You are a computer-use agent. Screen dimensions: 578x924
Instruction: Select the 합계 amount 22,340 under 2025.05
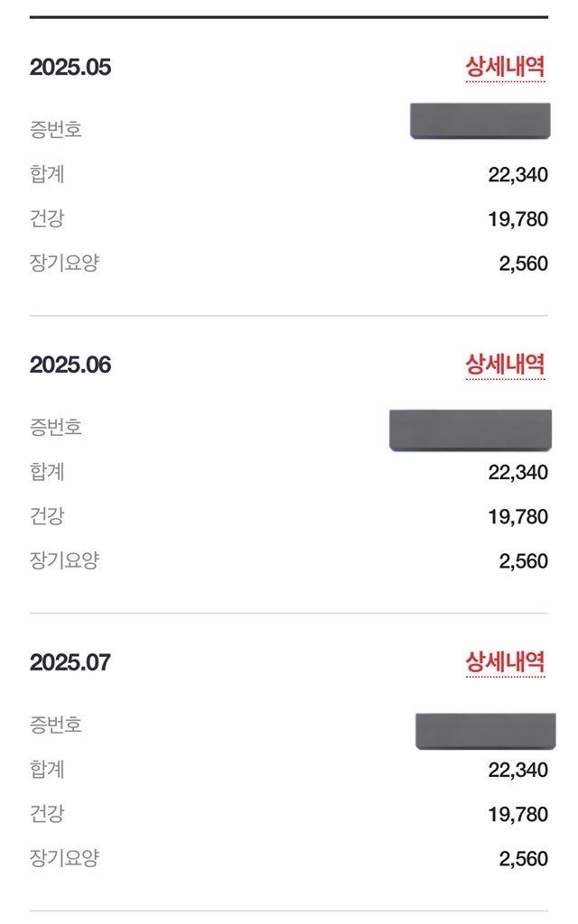517,175
